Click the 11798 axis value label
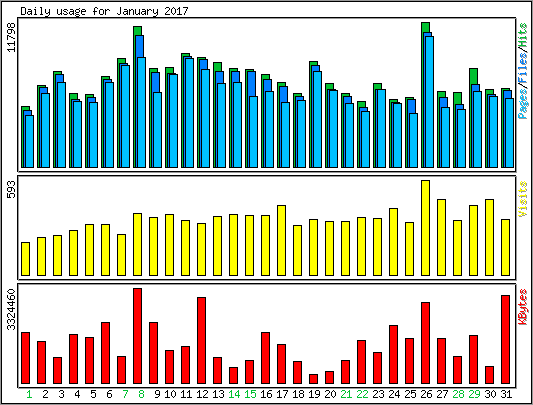The image size is (533, 405). 12,37
